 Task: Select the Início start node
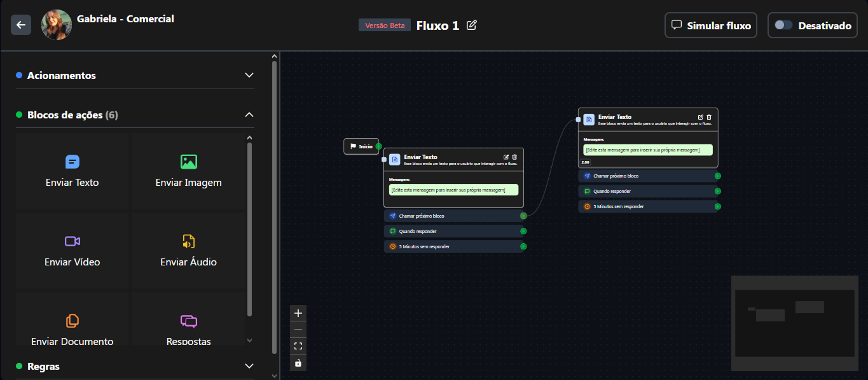coord(361,146)
